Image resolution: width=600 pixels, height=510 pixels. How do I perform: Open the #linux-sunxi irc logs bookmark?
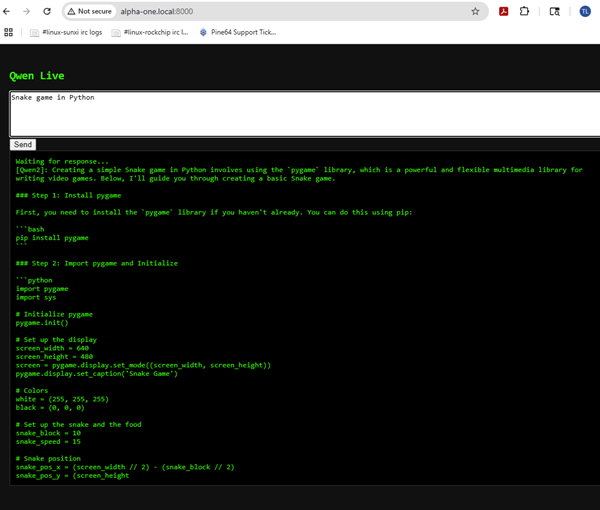[67, 33]
